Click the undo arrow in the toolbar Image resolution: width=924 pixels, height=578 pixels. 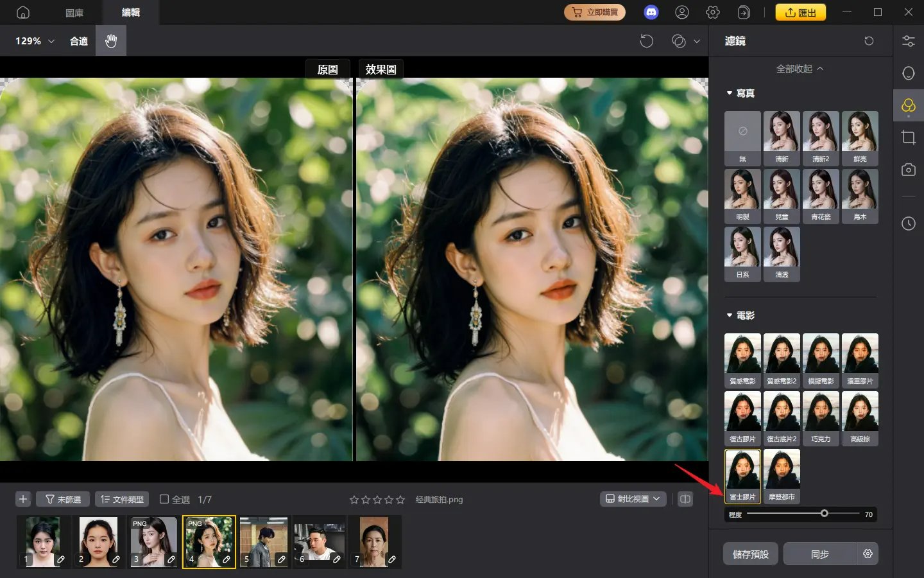click(x=647, y=40)
